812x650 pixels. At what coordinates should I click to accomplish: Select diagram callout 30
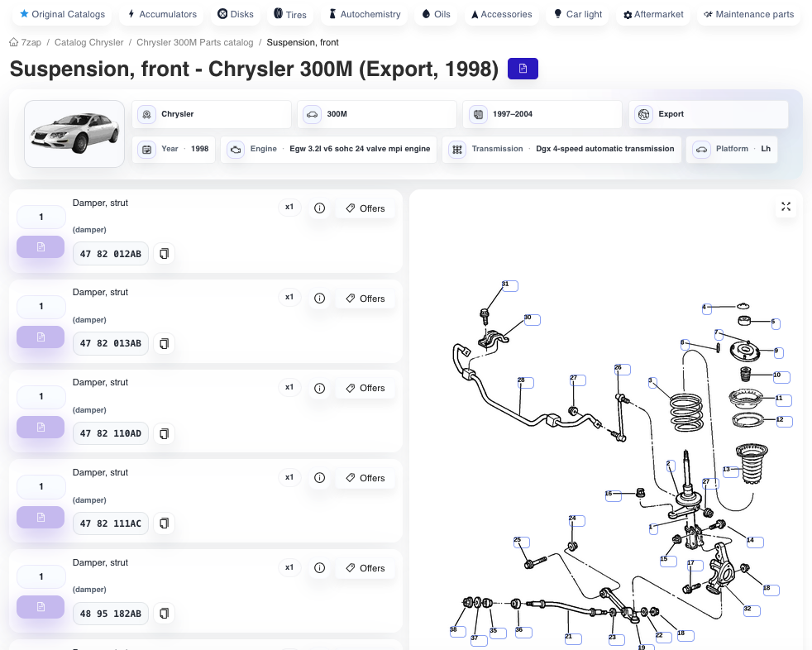click(533, 320)
